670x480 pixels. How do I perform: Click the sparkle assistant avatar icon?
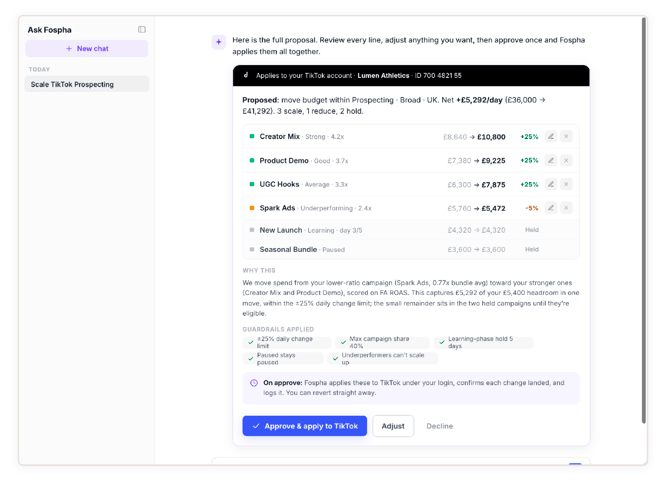click(219, 42)
